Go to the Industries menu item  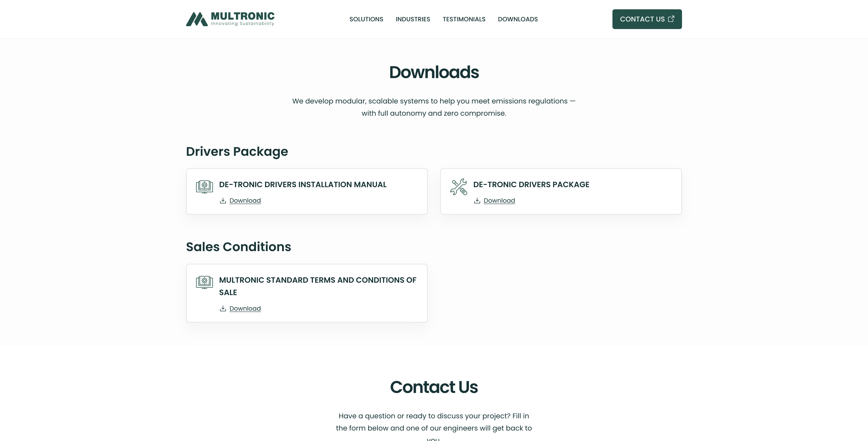tap(412, 19)
